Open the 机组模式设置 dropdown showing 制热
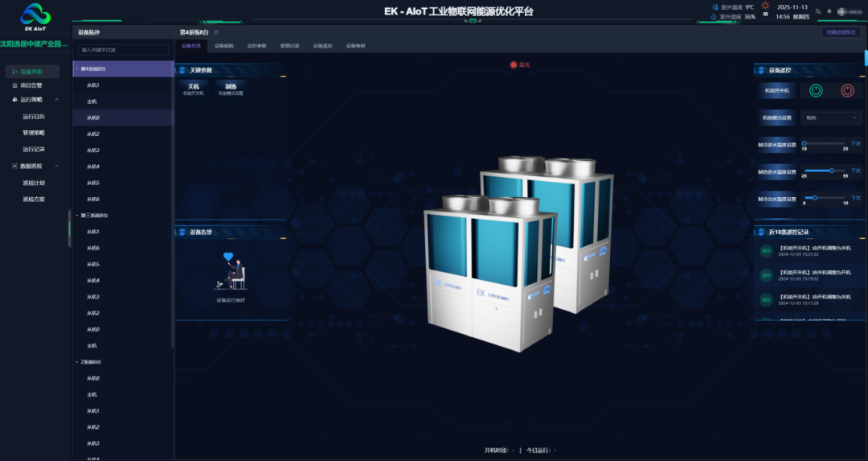This screenshot has width=868, height=461. (x=830, y=117)
